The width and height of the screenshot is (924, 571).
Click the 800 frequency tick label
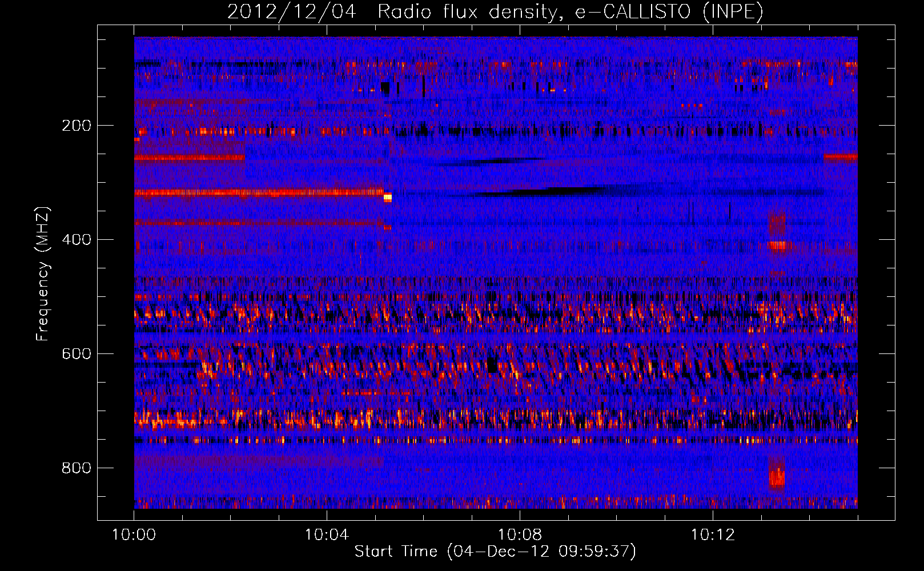(77, 468)
